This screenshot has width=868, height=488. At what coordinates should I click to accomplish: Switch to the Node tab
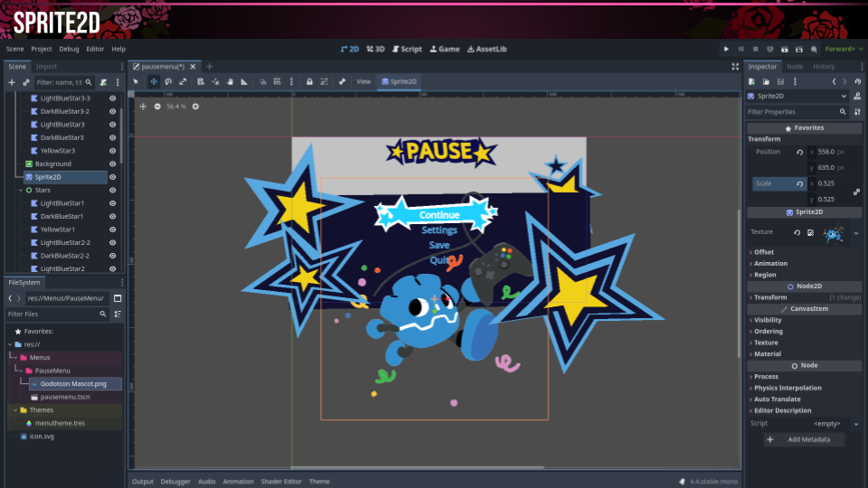pyautogui.click(x=795, y=67)
